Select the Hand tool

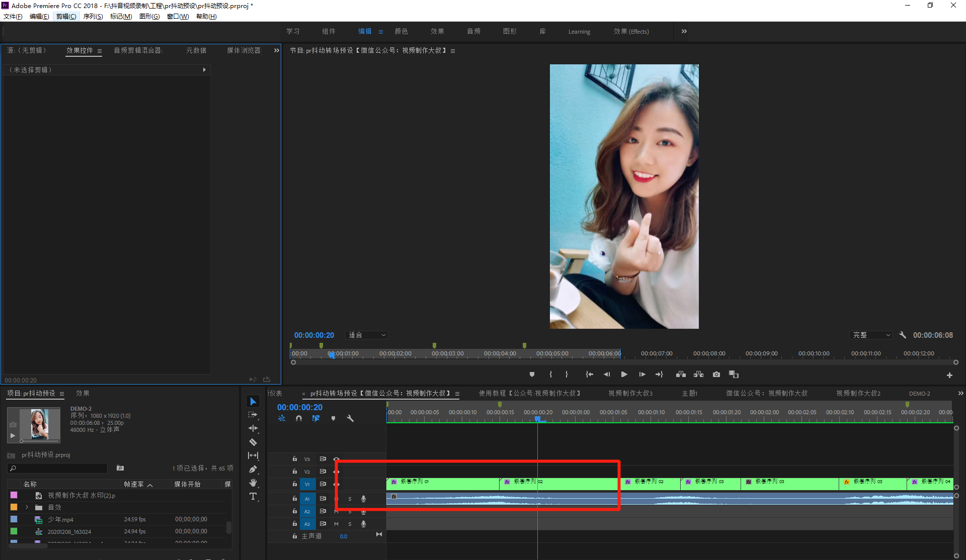[253, 483]
